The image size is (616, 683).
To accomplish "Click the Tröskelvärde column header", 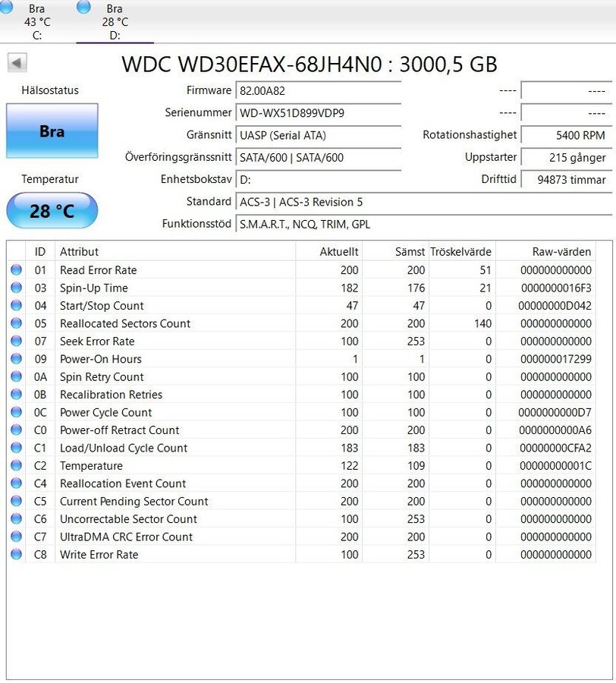I will pyautogui.click(x=462, y=251).
